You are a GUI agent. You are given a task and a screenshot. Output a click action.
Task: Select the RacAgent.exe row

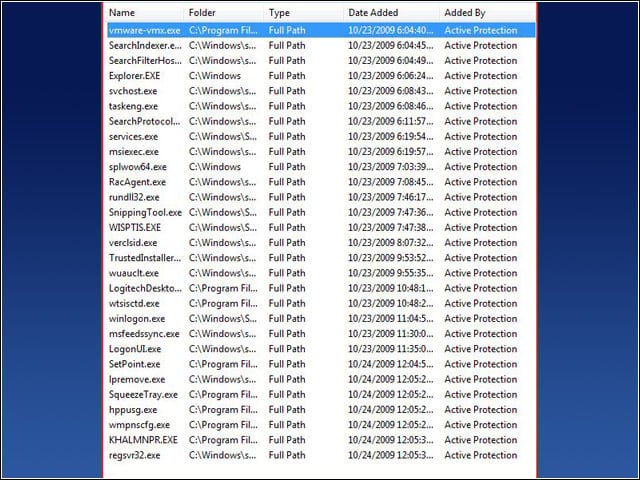[321, 182]
